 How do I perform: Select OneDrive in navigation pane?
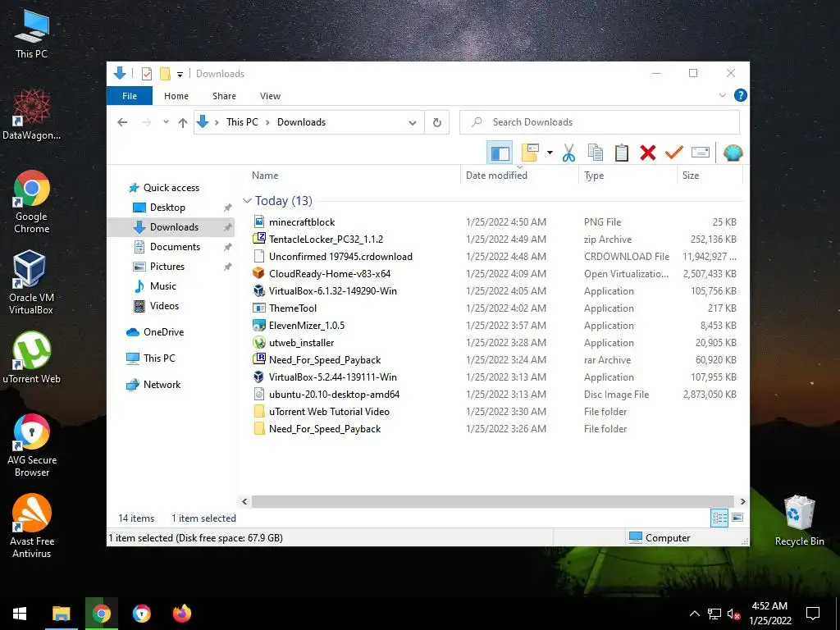[163, 332]
